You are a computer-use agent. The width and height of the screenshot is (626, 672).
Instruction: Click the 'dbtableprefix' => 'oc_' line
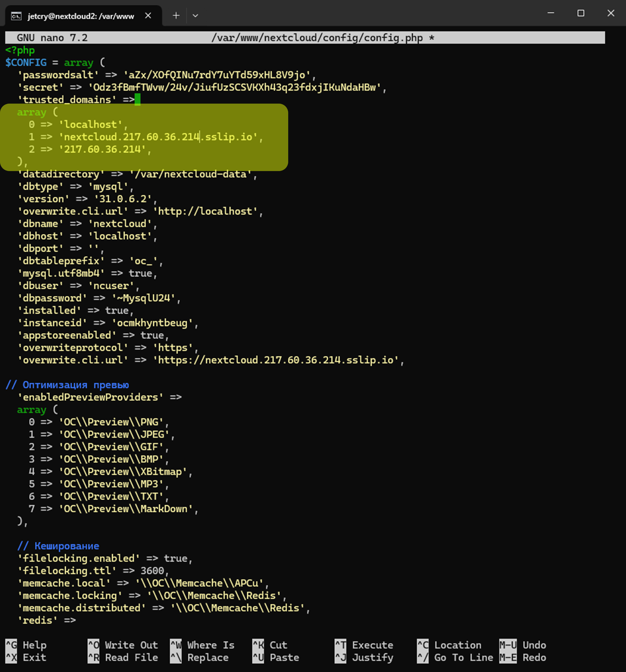point(90,261)
